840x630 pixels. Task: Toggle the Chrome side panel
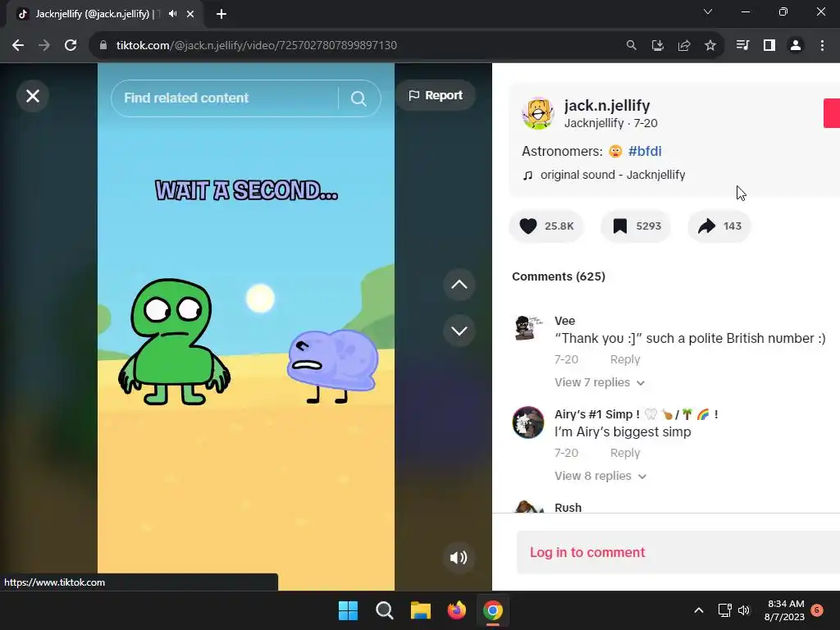pos(769,46)
